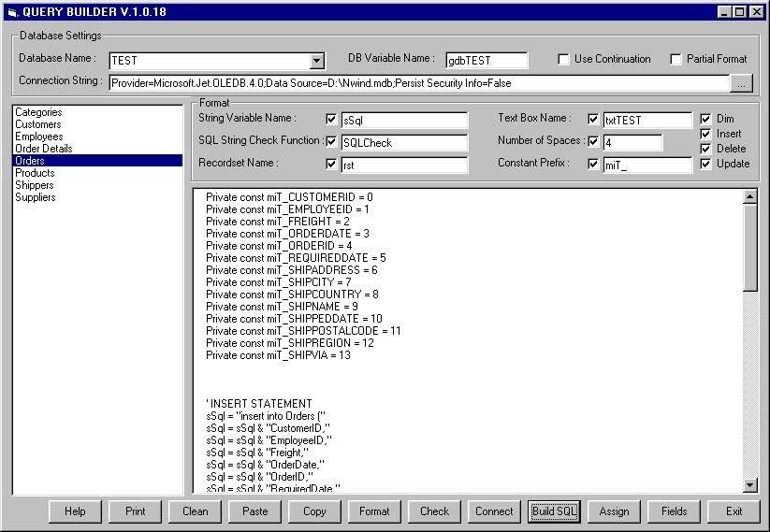The image size is (770, 532).
Task: Toggle the Partial Format checkbox
Action: (x=676, y=60)
